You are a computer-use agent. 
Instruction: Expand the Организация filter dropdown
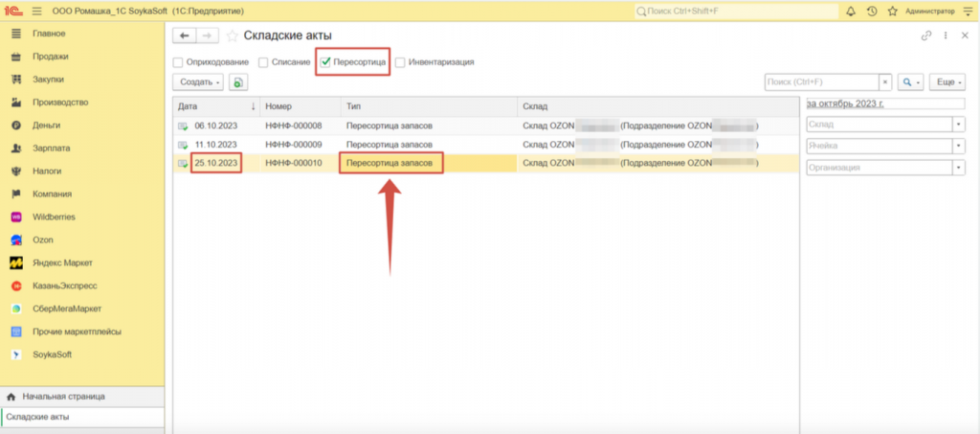click(958, 168)
